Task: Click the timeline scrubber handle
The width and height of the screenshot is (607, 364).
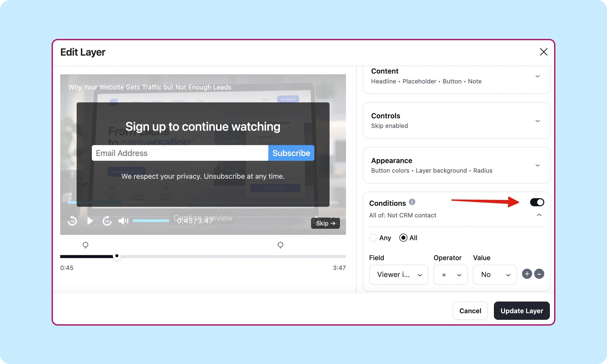Action: 117,256
